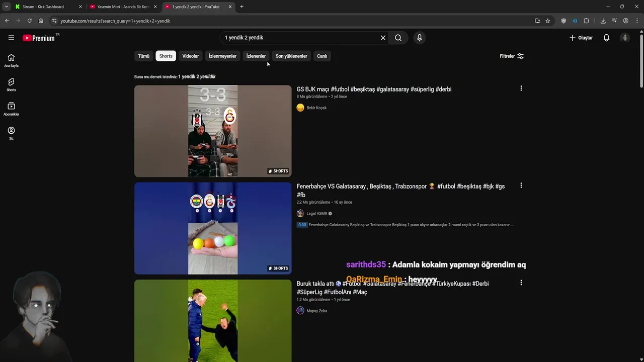The height and width of the screenshot is (362, 644).
Task: Select the İzlenmeyenler filter chip
Action: point(222,56)
